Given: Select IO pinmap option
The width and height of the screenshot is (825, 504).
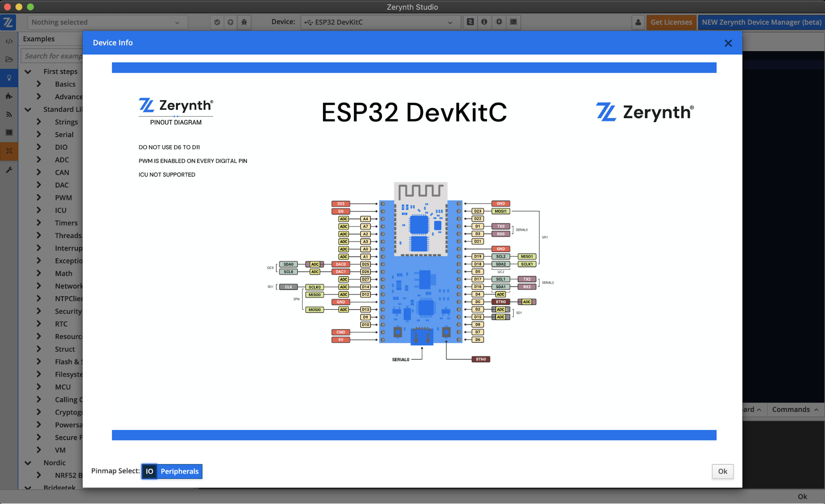Looking at the screenshot, I should click(x=149, y=471).
